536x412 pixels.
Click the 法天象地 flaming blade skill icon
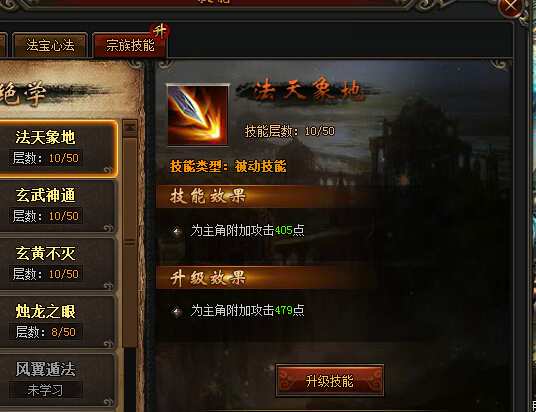coord(198,115)
